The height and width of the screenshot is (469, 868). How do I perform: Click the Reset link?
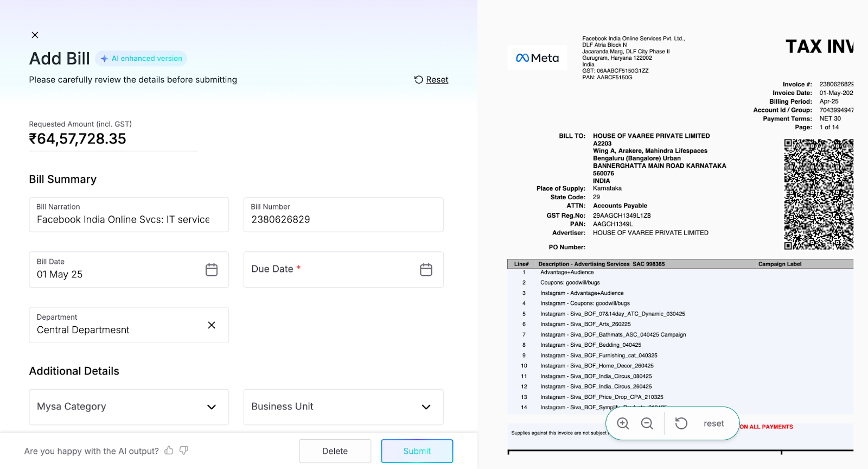tap(437, 80)
